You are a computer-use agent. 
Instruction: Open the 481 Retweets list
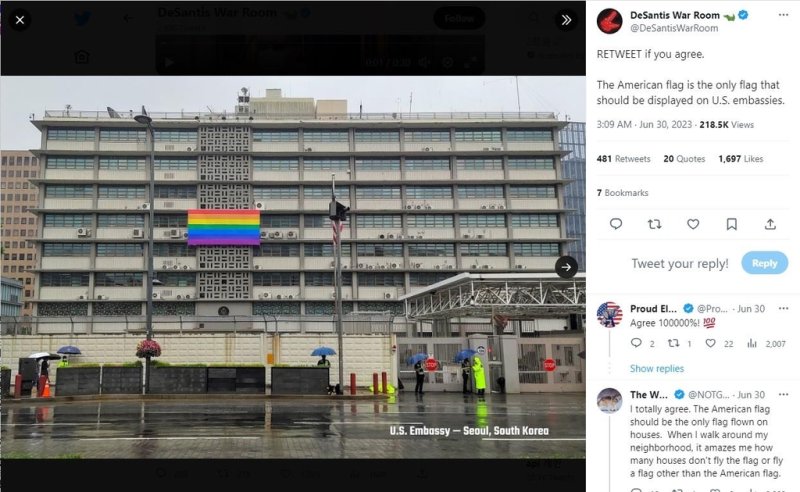[623, 159]
